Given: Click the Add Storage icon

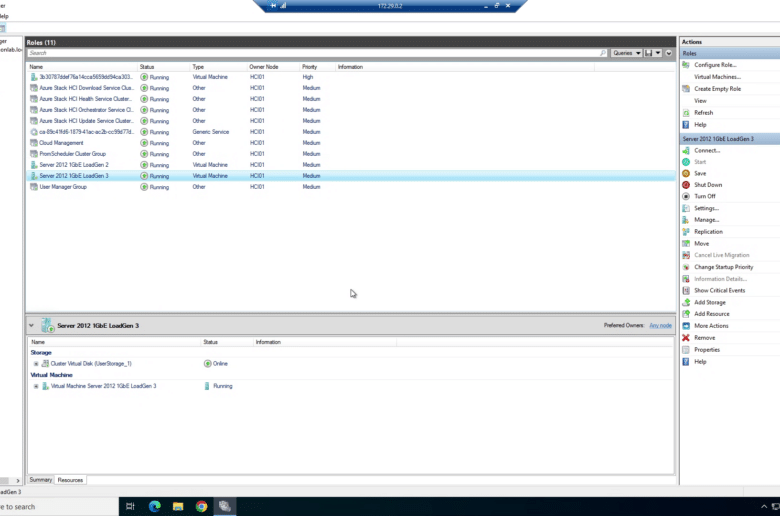Looking at the screenshot, I should pyautogui.click(x=686, y=302).
